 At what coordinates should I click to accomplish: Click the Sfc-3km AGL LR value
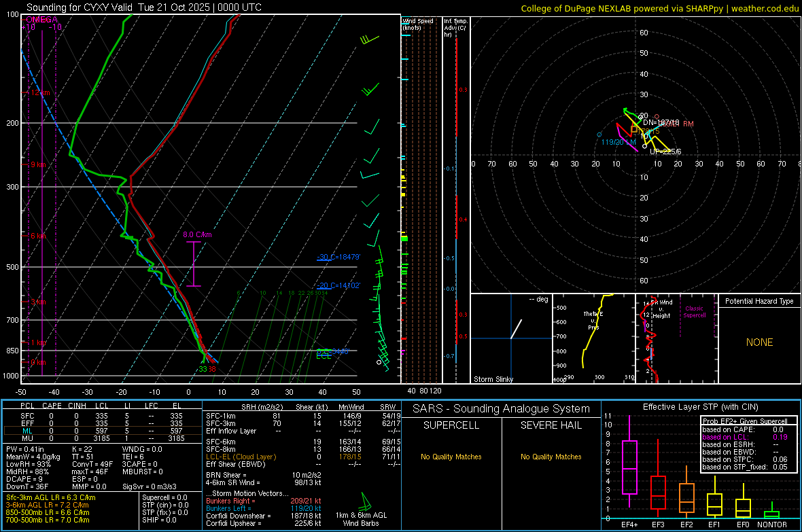51,497
